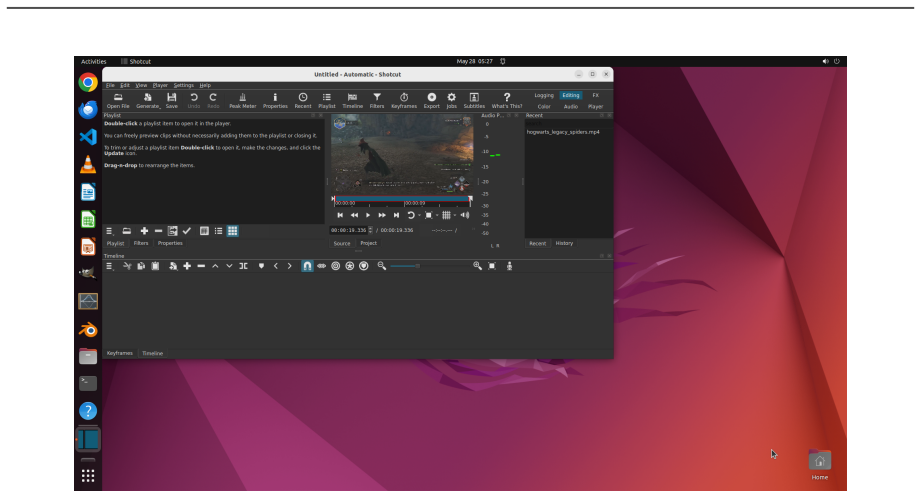This screenshot has width=921, height=497.
Task: Open the playlist hamburger menu
Action: click(109, 231)
